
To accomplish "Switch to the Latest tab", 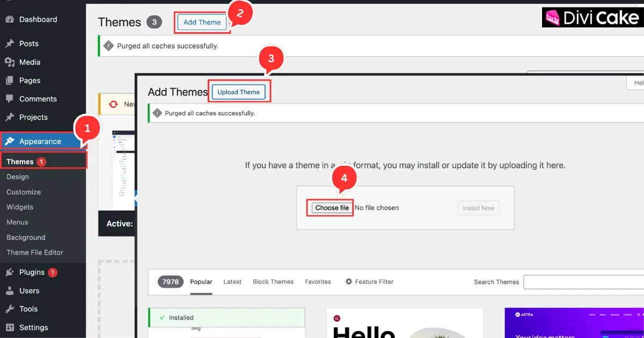I will (x=232, y=282).
